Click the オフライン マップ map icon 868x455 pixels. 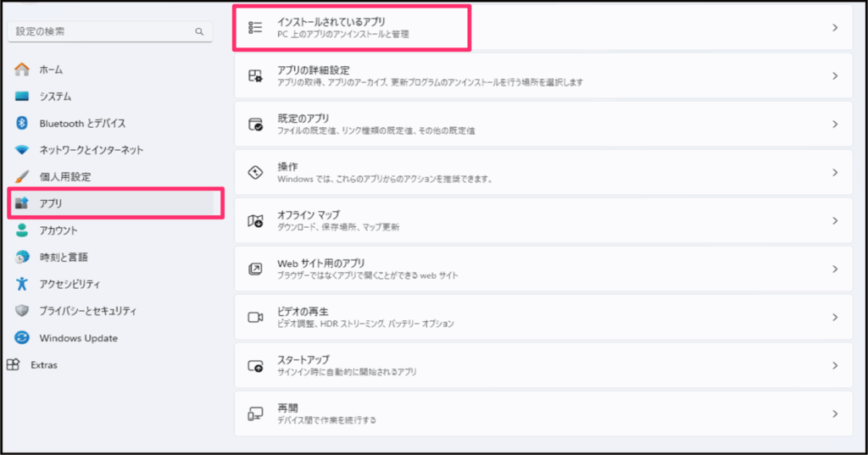pos(255,220)
